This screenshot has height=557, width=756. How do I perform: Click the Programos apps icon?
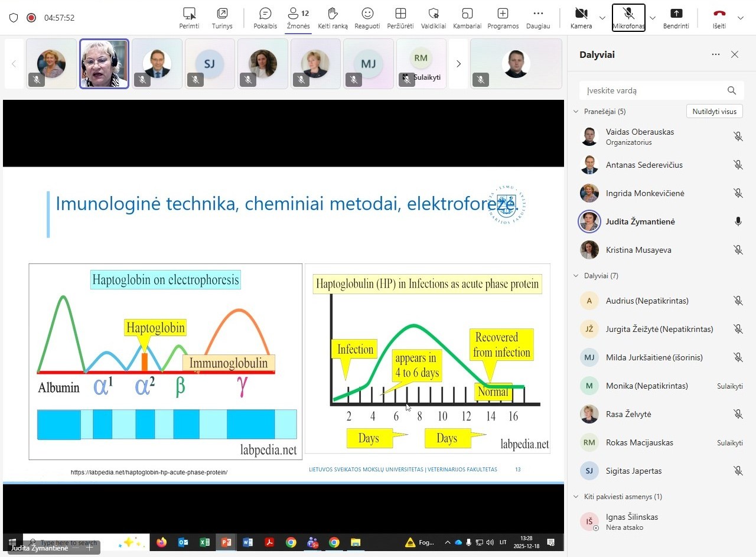pos(503,14)
